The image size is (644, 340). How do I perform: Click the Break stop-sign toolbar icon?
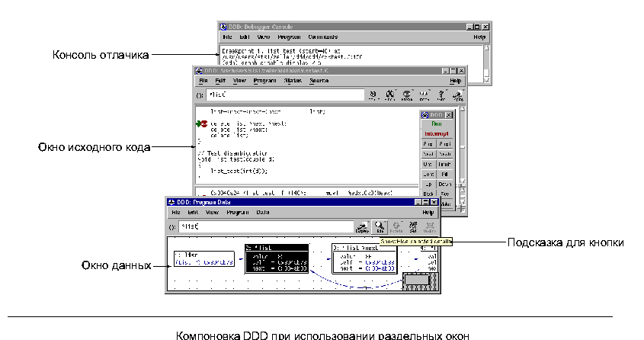tap(407, 95)
